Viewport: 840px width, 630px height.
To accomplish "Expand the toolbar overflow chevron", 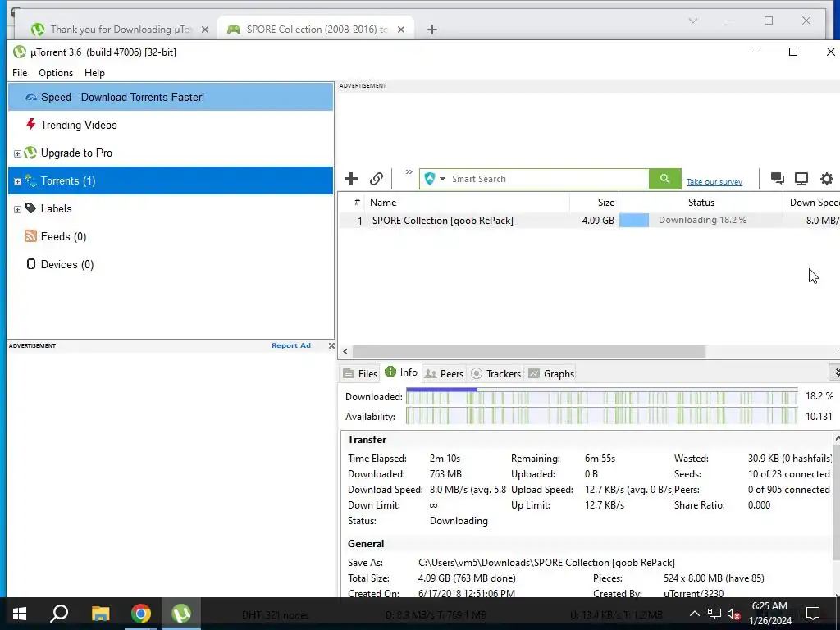I will tap(409, 172).
